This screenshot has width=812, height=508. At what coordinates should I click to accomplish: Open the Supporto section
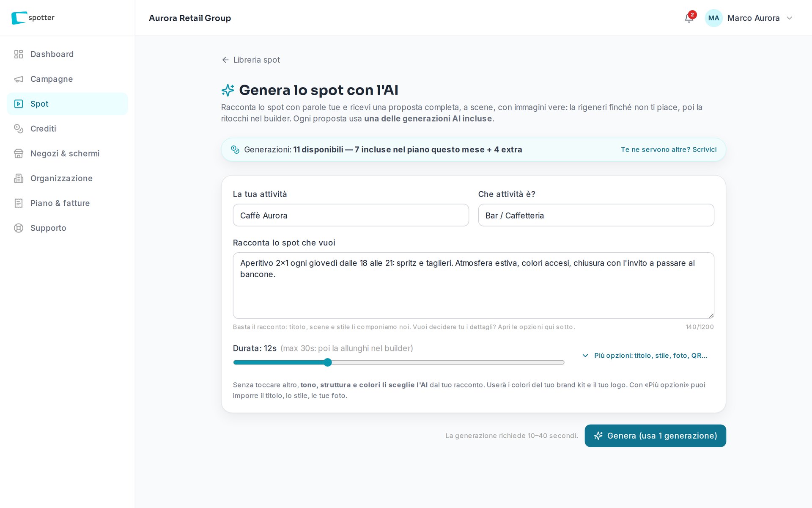pos(67,228)
